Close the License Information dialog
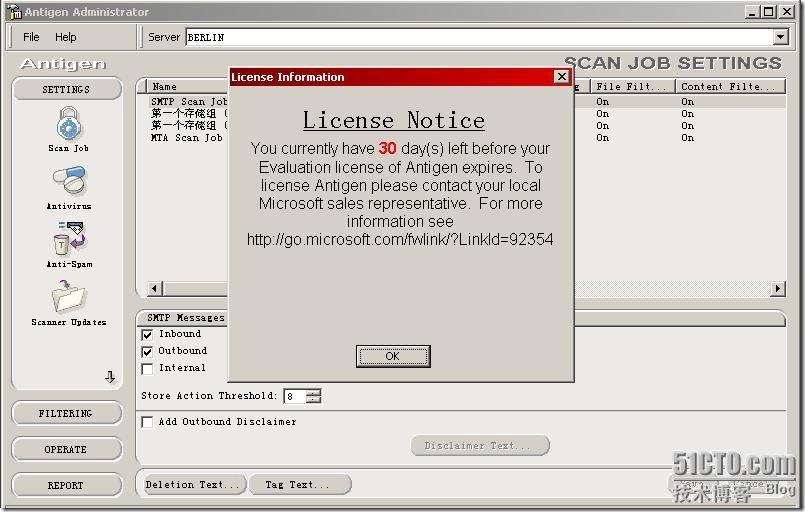Screen dimensions: 805x512 (562, 77)
